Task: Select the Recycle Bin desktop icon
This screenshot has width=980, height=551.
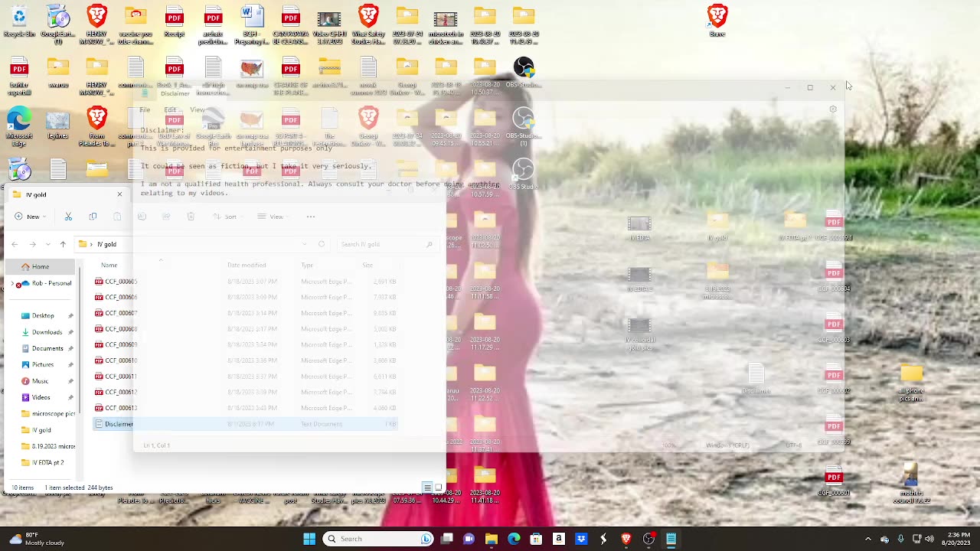Action: pyautogui.click(x=19, y=21)
